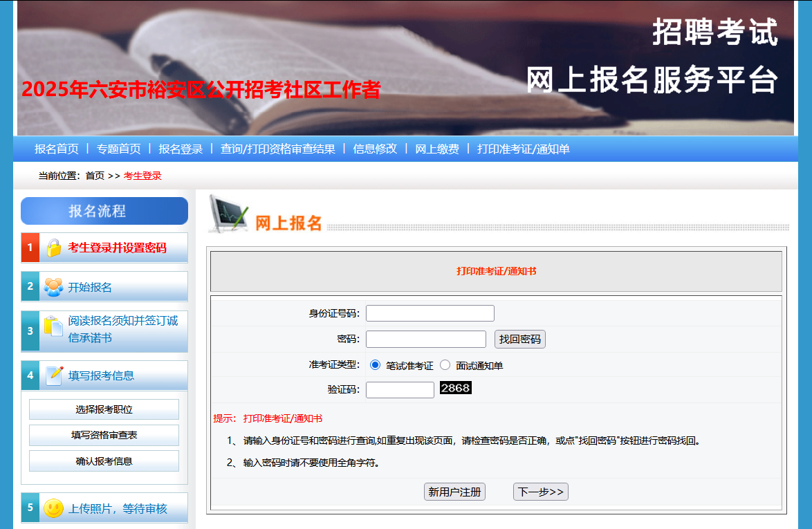Open 报名首页 in the navigation bar
The image size is (812, 529).
coord(57,149)
